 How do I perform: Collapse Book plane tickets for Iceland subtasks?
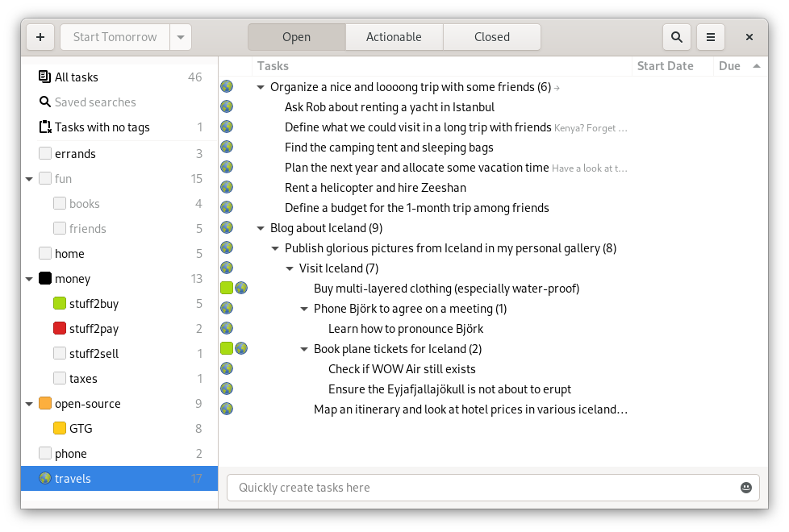pyautogui.click(x=304, y=349)
